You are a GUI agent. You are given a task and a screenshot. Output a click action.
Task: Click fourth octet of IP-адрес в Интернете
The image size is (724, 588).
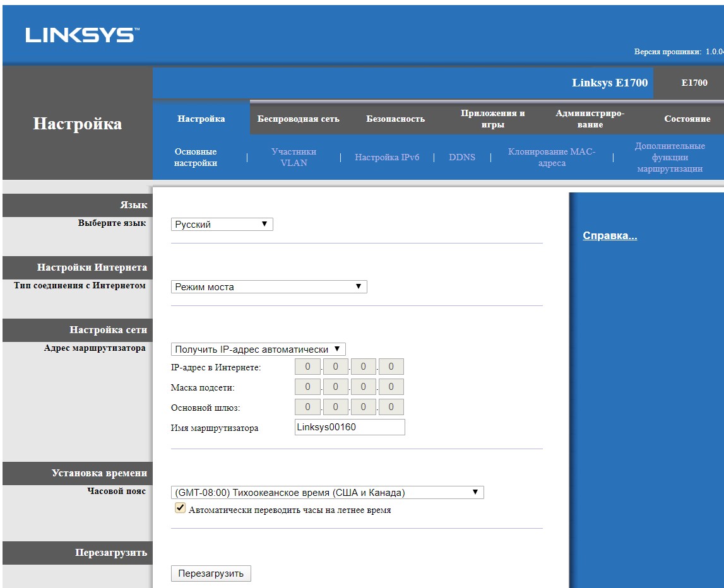tap(391, 367)
